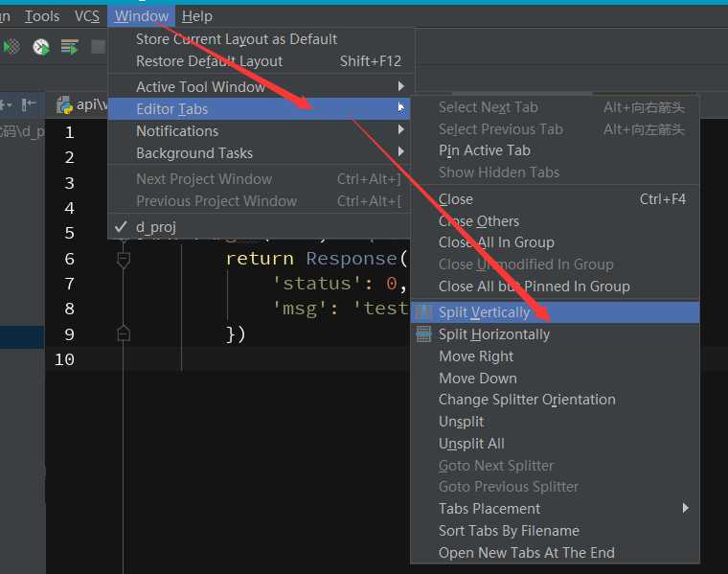Screen dimensions: 728x574
Task: Click the hide project panel icon
Action: [x=29, y=104]
